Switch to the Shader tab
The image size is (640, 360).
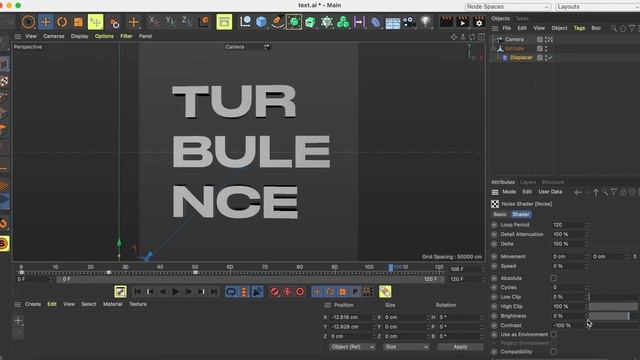(x=521, y=214)
